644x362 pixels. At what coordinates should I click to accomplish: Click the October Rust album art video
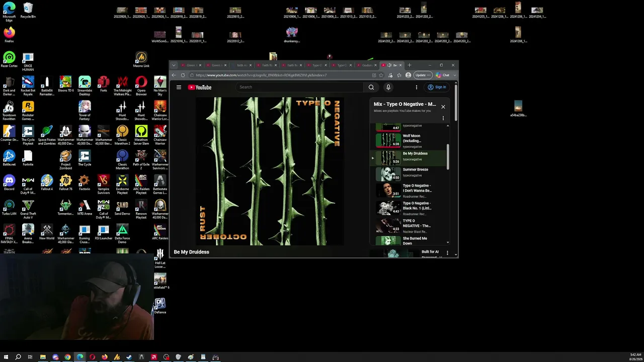pyautogui.click(x=270, y=171)
